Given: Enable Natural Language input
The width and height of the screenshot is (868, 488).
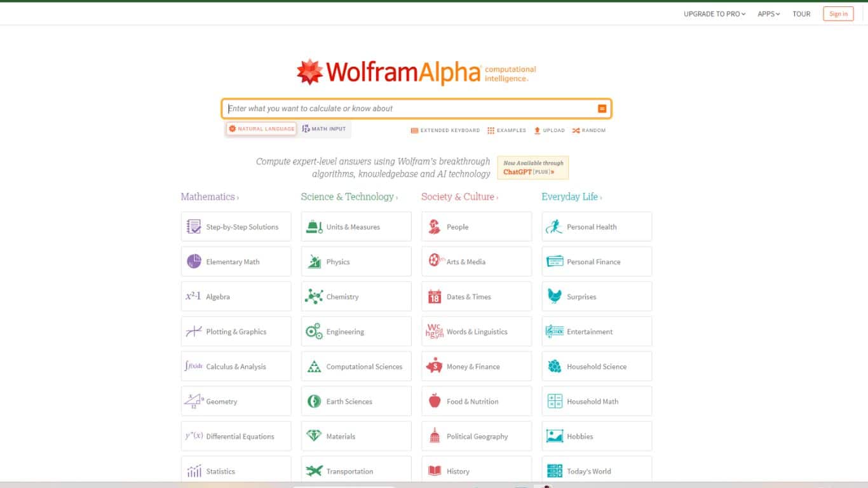Looking at the screenshot, I should pyautogui.click(x=261, y=128).
